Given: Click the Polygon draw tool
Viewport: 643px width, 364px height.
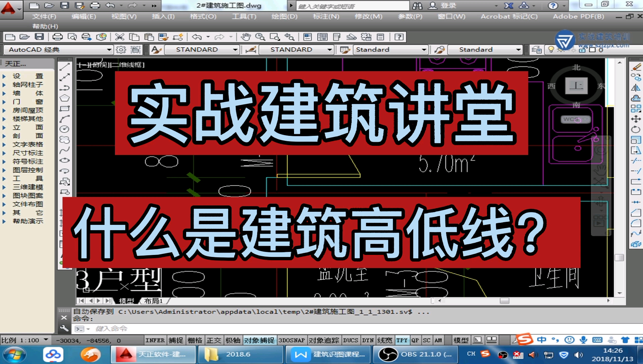Looking at the screenshot, I should 64,98.
